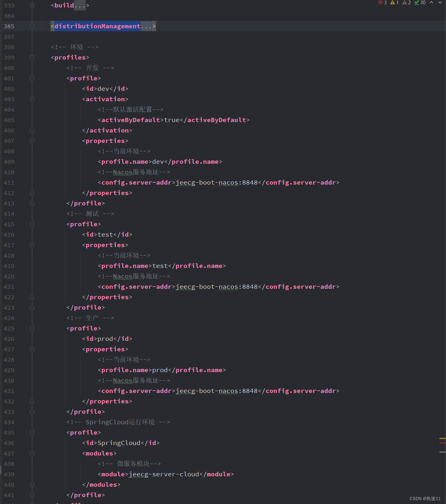446x504 pixels.
Task: Click the yellow warnings indicator showing 1
Action: 395,3
